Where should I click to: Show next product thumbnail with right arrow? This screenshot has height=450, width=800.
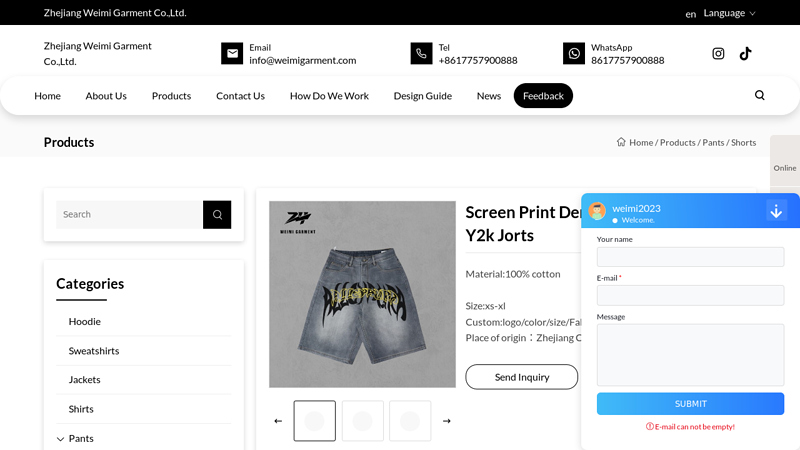point(447,421)
